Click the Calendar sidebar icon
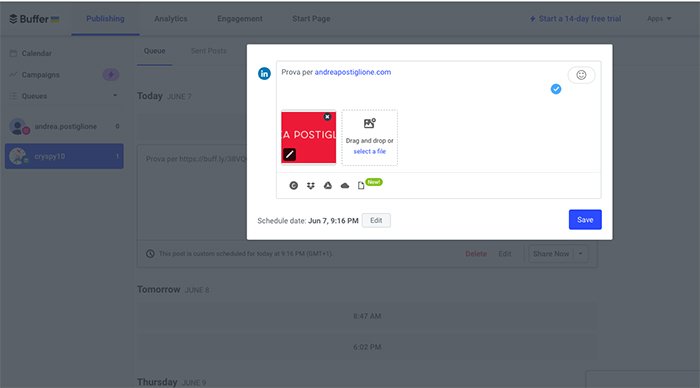 pos(13,54)
